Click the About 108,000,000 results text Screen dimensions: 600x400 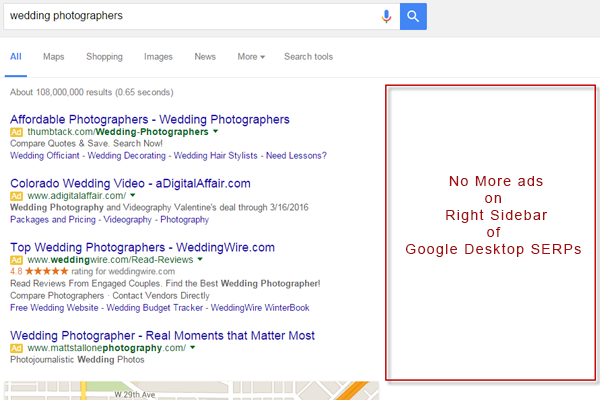click(91, 92)
